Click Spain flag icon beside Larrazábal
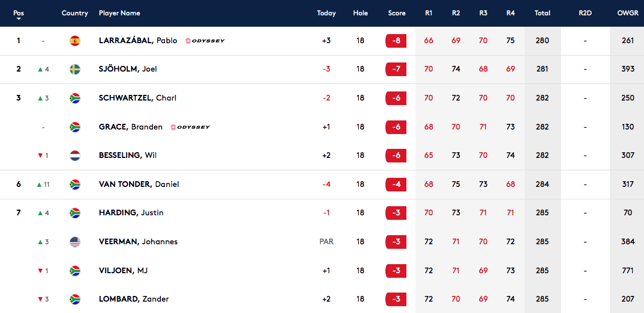Image resolution: width=644 pixels, height=313 pixels. tap(75, 40)
